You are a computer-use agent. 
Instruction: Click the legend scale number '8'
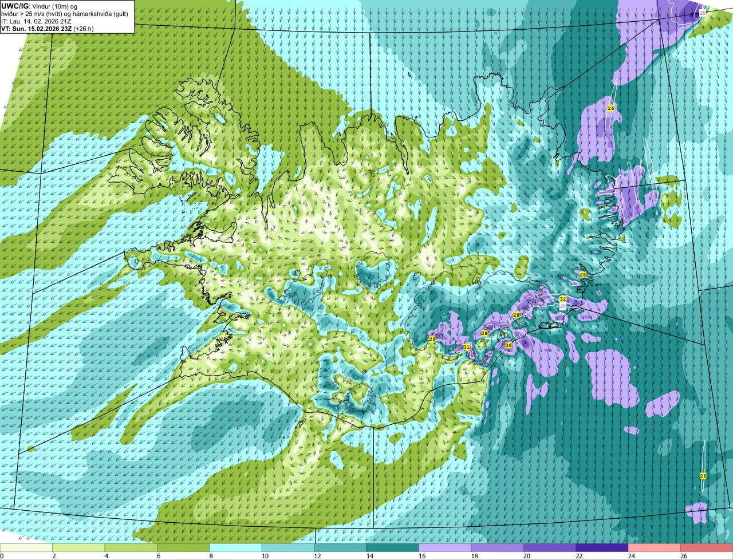[x=211, y=556]
